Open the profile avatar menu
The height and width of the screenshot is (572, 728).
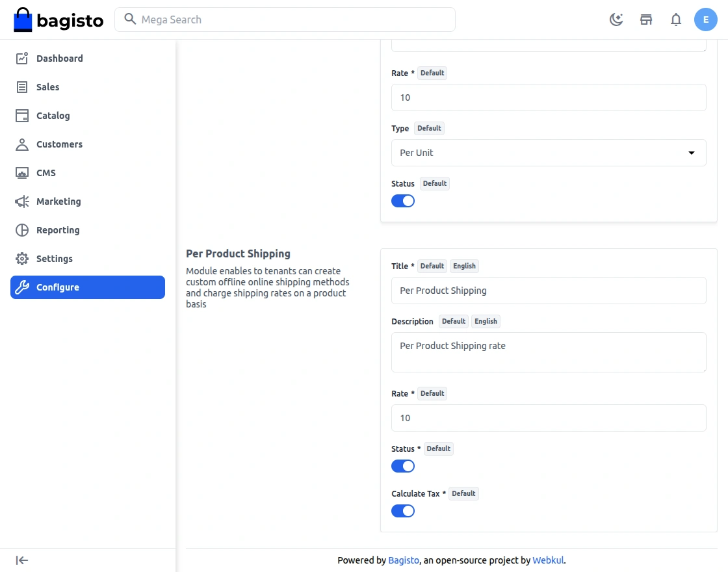click(x=706, y=19)
